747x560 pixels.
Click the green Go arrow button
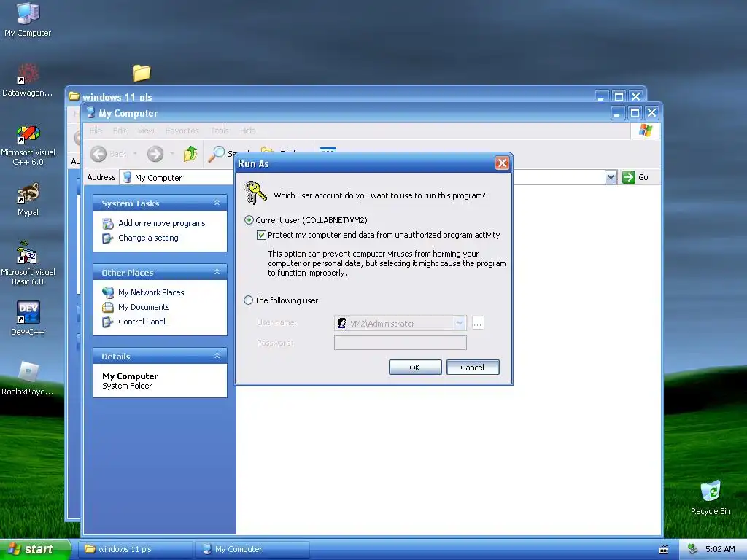(629, 177)
